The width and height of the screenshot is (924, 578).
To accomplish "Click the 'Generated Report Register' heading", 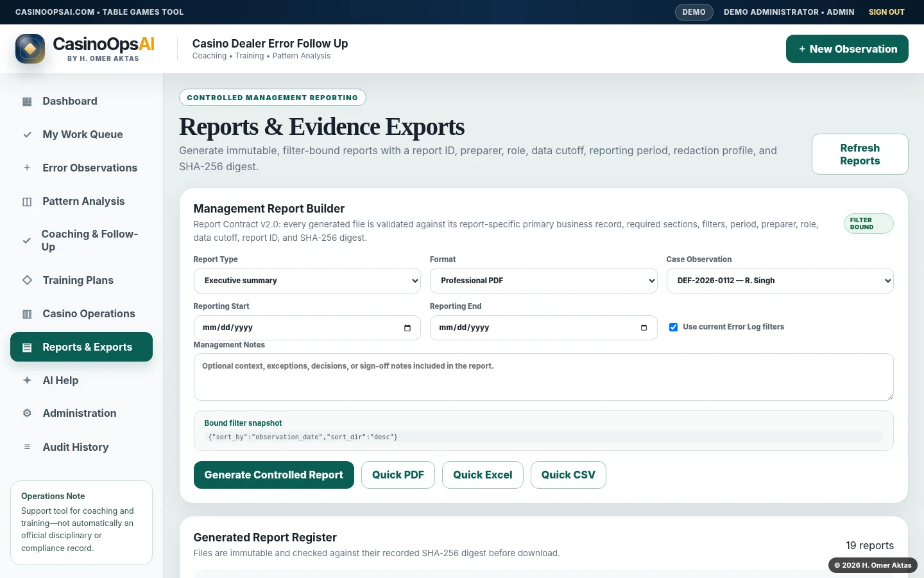I will click(265, 538).
